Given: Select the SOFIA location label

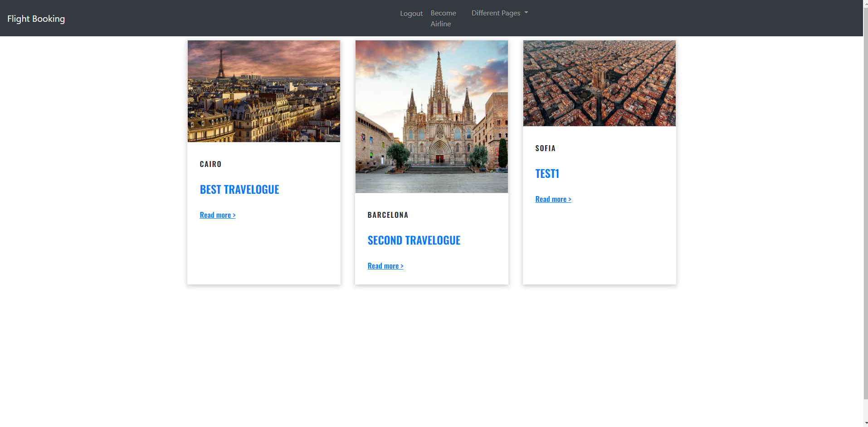Looking at the screenshot, I should coord(546,148).
